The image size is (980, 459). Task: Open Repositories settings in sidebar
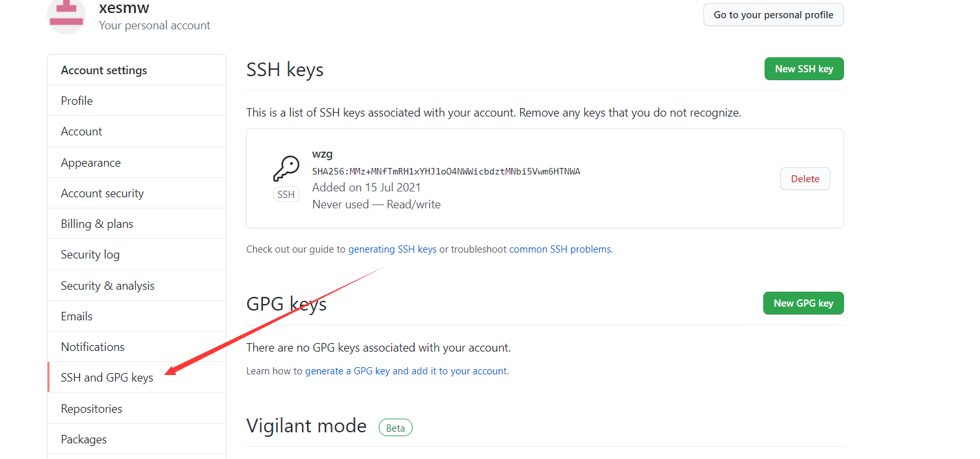coord(91,409)
